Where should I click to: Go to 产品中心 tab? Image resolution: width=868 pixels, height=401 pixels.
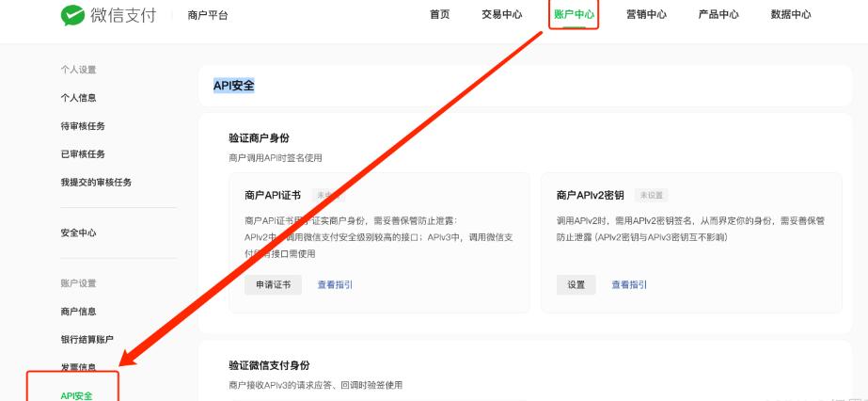pyautogui.click(x=718, y=15)
